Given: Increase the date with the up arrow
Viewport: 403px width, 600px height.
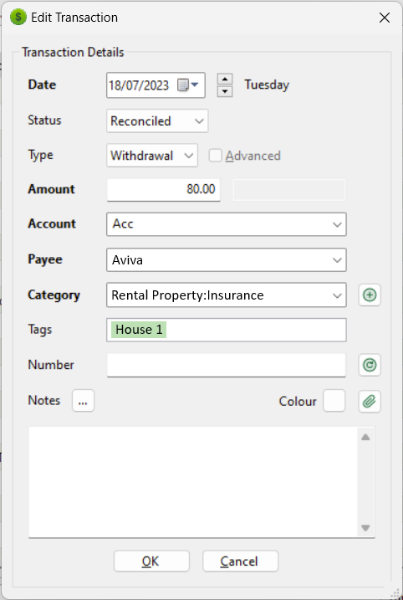Looking at the screenshot, I should [225, 79].
